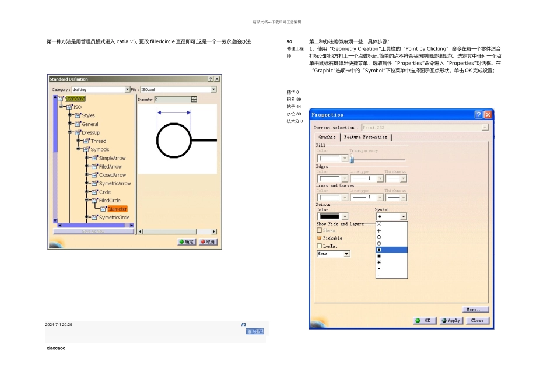This screenshot has height=392, width=554.
Task: Adjust the Transparency slider
Action: [x=352, y=159]
